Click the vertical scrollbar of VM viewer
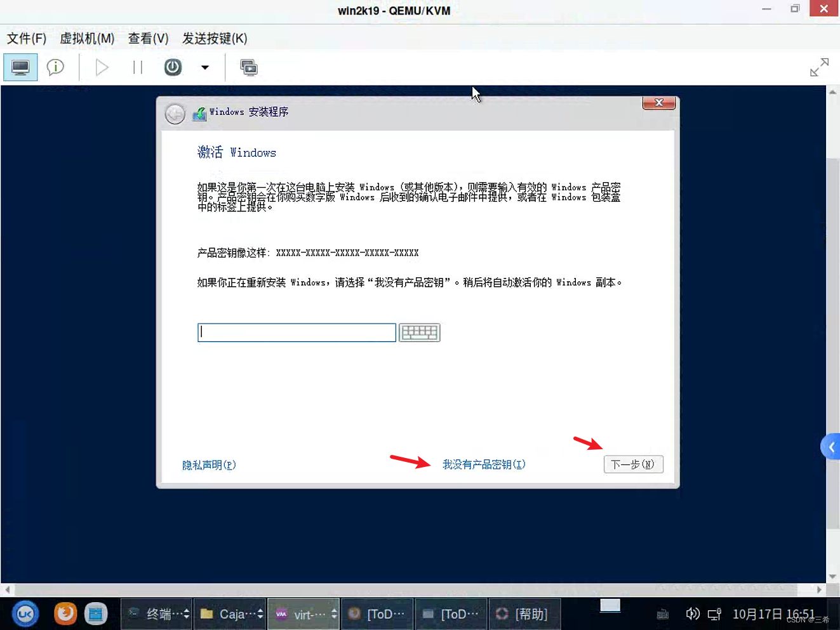The height and width of the screenshot is (630, 840). pos(832,343)
